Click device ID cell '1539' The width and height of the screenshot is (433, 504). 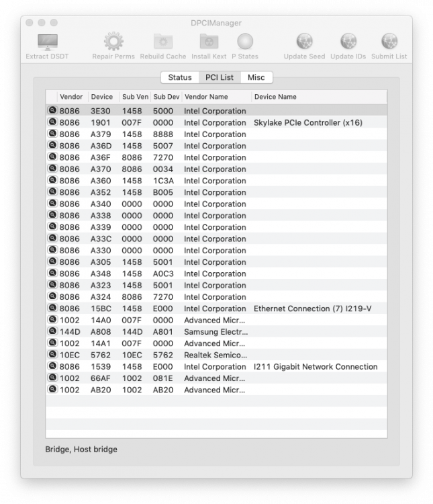(101, 367)
